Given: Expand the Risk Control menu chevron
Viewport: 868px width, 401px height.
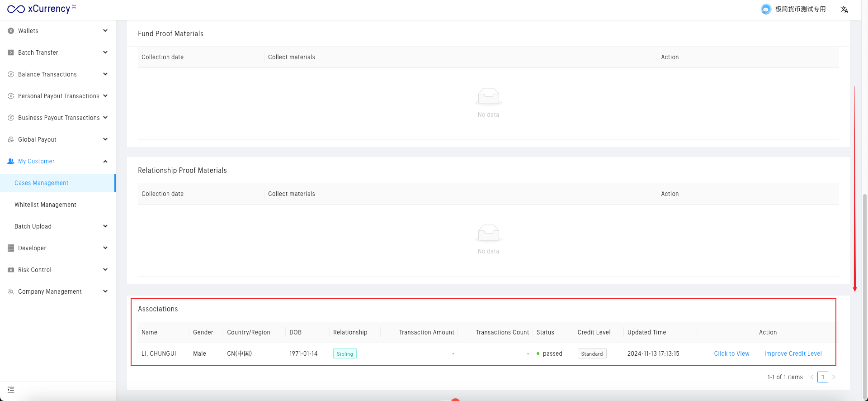Looking at the screenshot, I should [105, 270].
